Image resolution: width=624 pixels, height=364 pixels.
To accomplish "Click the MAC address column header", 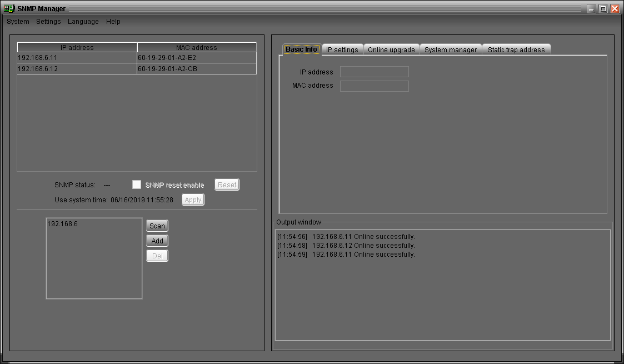I will [x=197, y=47].
